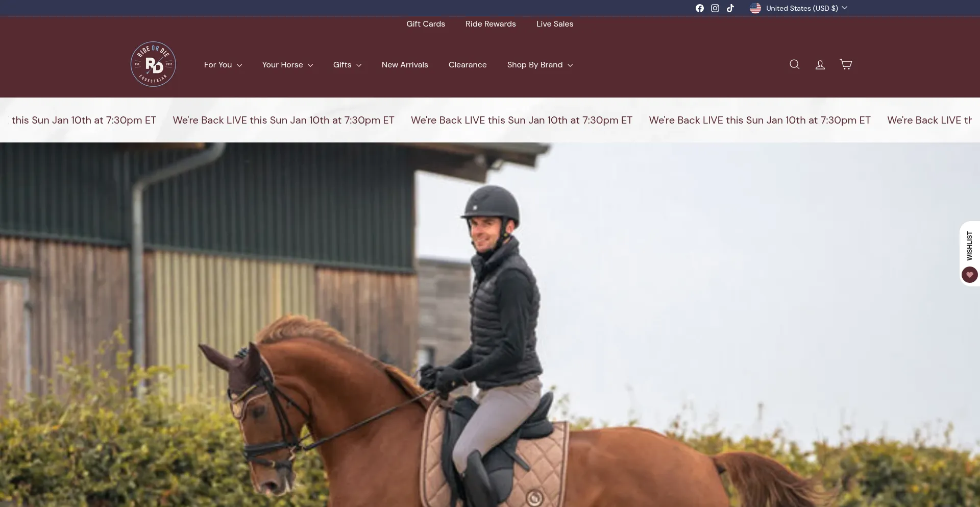Expand the For You menu
Image resolution: width=980 pixels, height=507 pixels.
[223, 65]
